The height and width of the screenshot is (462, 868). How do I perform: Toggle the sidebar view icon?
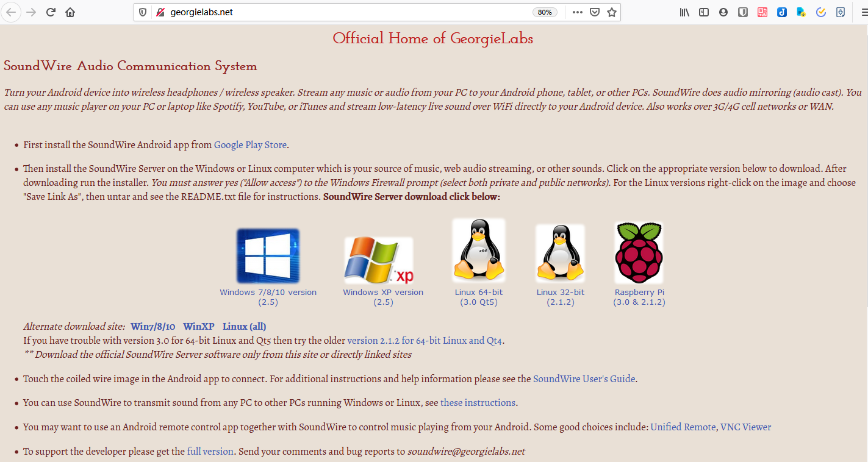[x=704, y=12]
